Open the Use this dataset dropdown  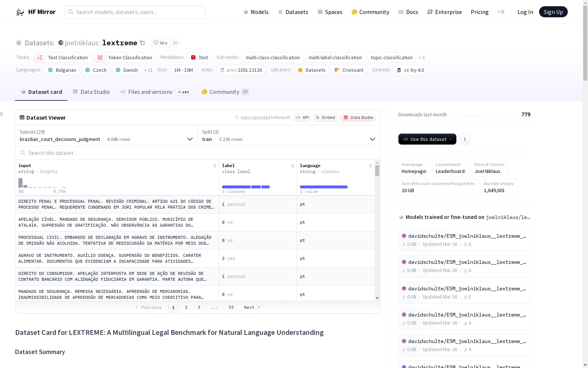click(427, 139)
